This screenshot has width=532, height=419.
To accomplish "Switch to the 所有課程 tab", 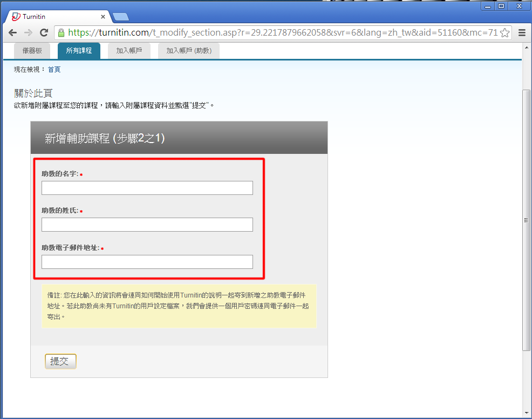I will (79, 51).
